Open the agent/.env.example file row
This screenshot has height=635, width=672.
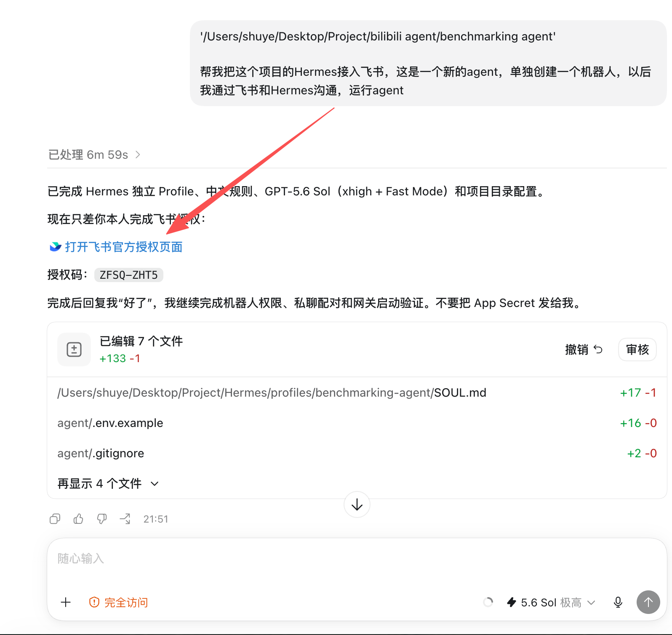pyautogui.click(x=357, y=423)
